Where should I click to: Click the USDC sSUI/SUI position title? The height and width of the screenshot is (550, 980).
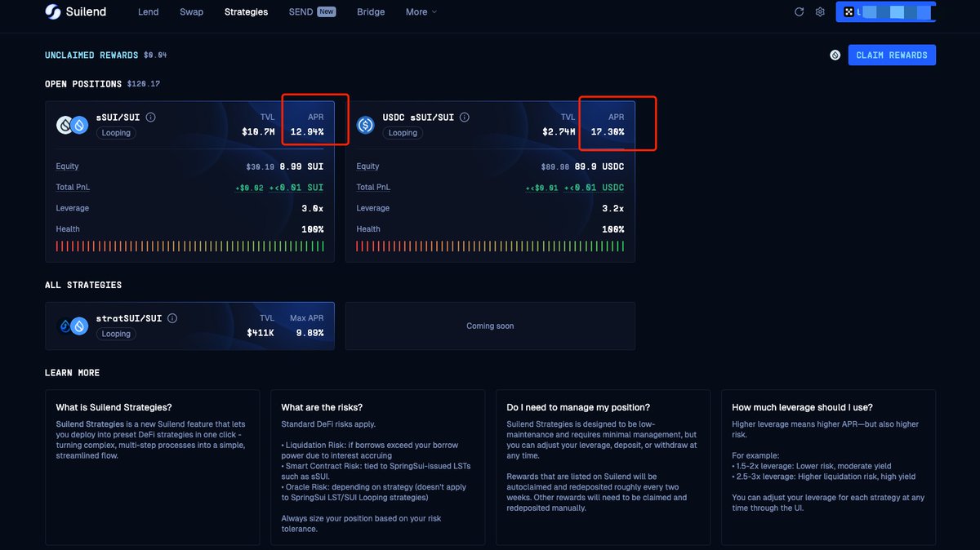pos(418,118)
